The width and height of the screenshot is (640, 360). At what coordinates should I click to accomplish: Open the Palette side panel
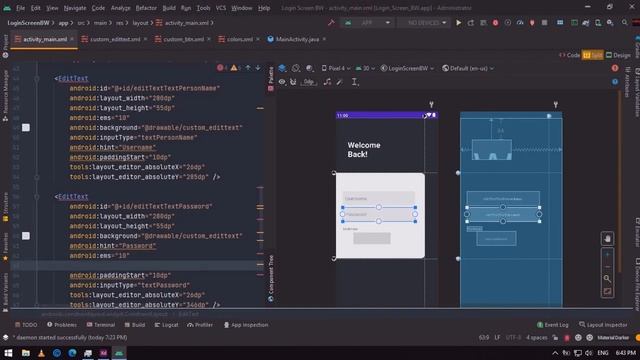(x=271, y=79)
